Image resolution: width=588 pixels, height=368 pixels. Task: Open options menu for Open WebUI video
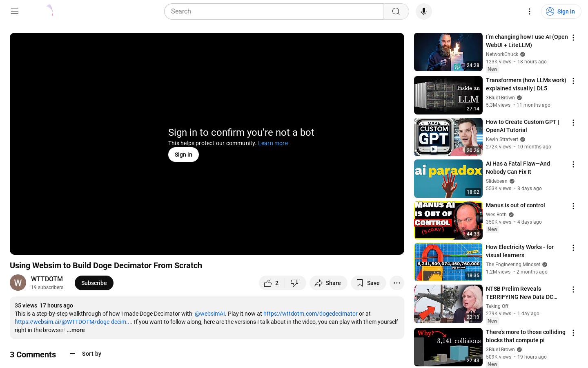coord(573,38)
